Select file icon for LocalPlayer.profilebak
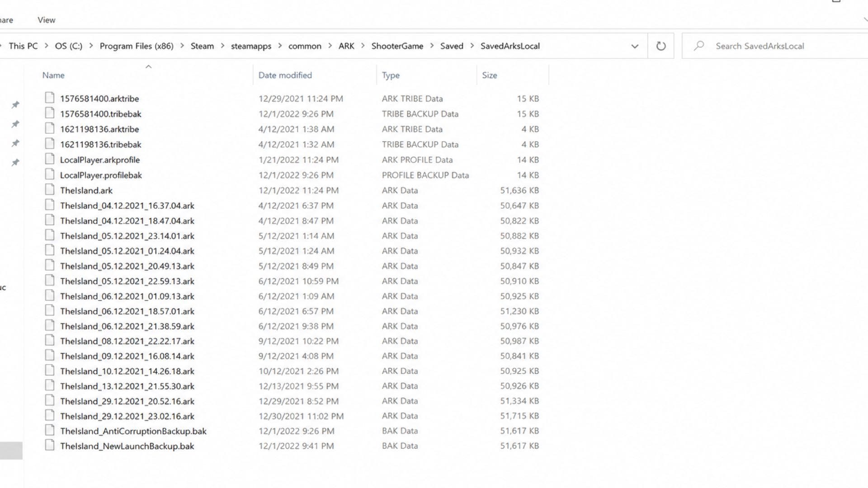 (x=50, y=174)
